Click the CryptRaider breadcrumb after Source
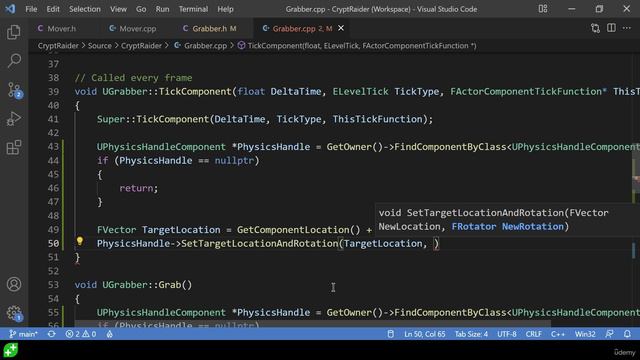The image size is (640, 360). 141,46
